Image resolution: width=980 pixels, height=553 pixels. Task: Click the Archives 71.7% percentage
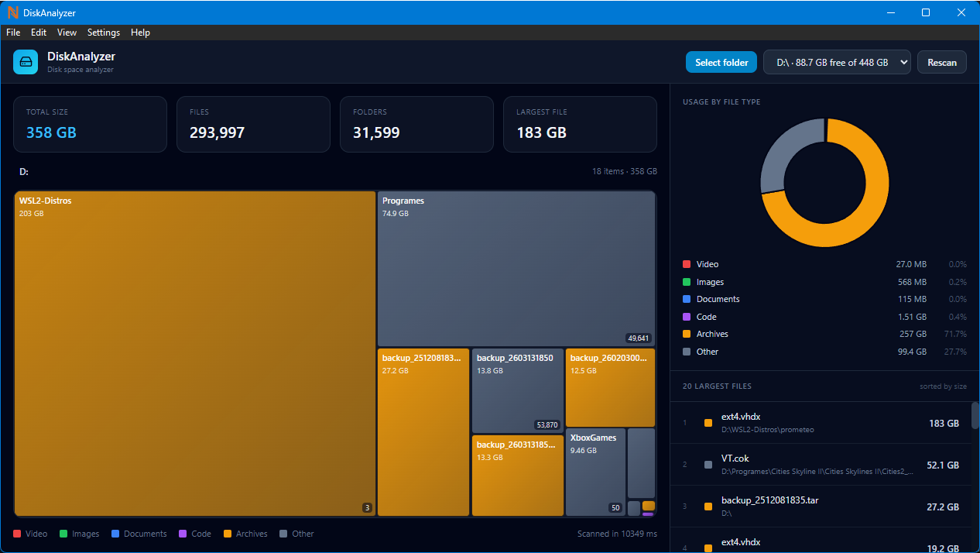955,334
